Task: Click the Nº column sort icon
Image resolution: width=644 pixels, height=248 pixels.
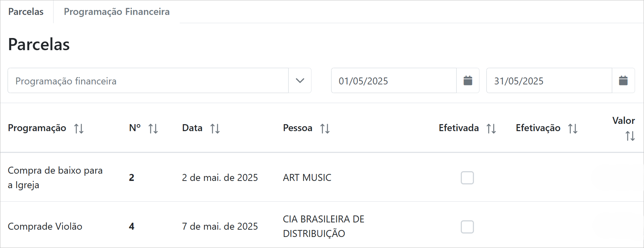Action: [153, 129]
